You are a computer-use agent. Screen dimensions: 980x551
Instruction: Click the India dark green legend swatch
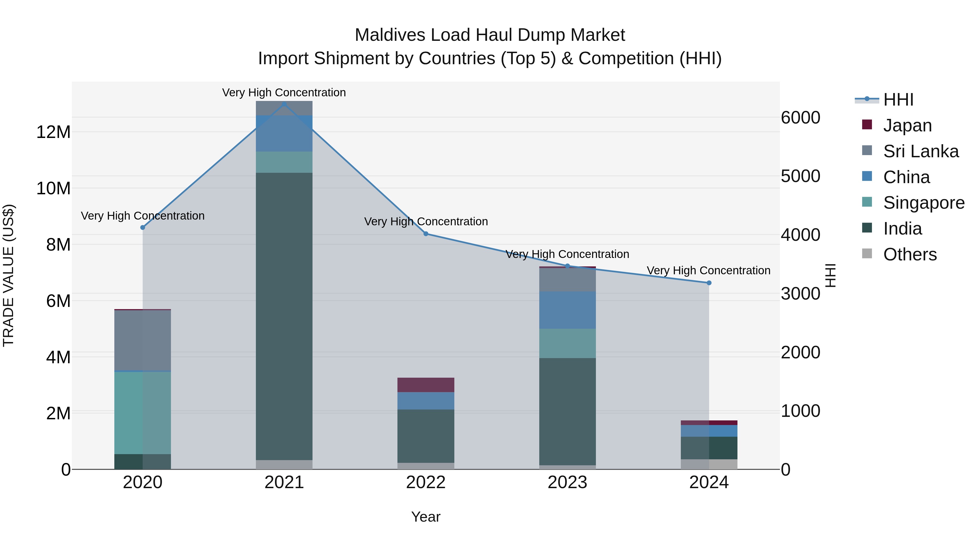pos(867,227)
